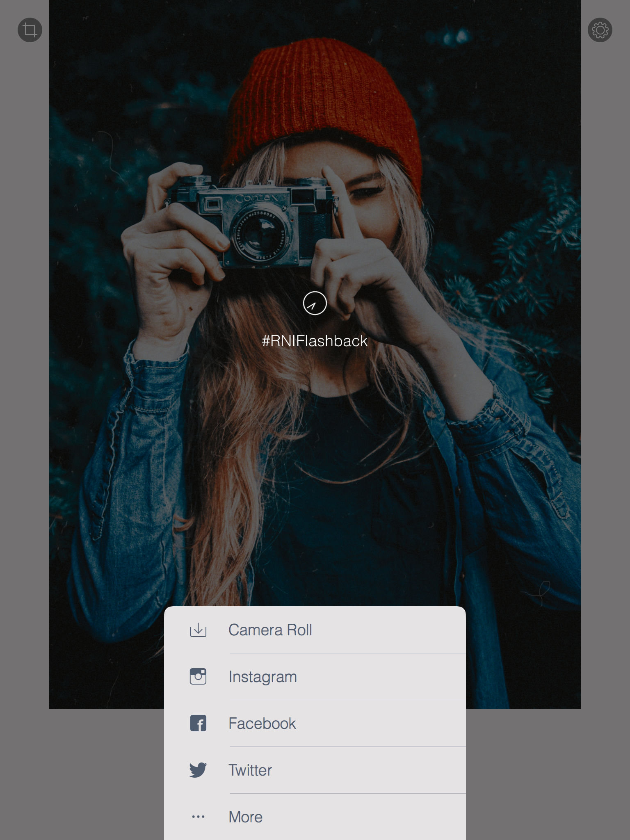Save photo to Camera Roll

point(315,630)
